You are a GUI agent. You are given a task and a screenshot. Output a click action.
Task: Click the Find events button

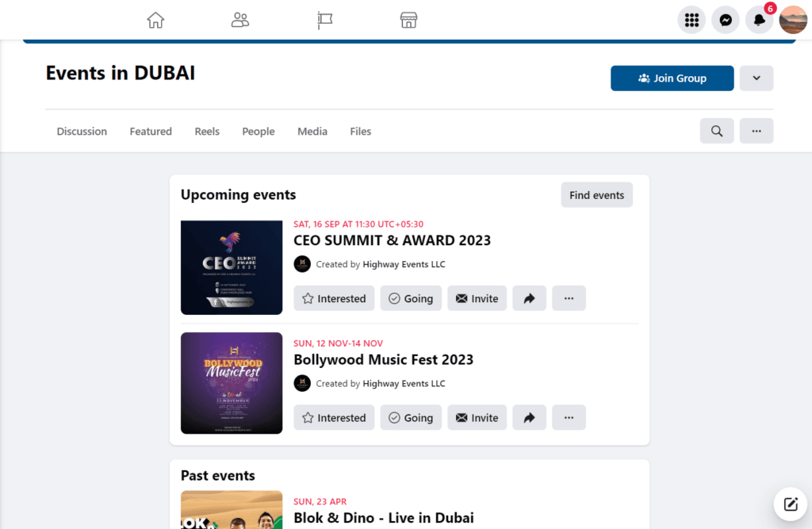tap(596, 194)
